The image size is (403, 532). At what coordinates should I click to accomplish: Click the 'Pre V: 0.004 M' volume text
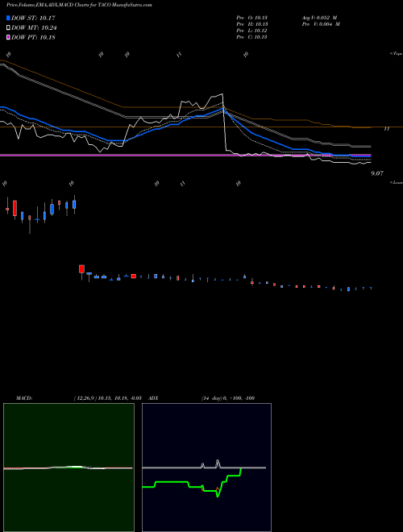click(322, 24)
